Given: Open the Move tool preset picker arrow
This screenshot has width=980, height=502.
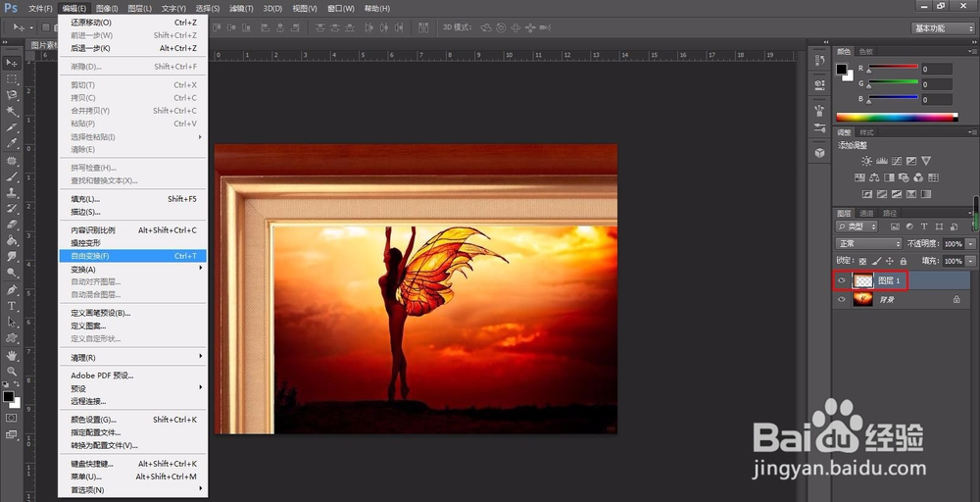Looking at the screenshot, I should point(31,27).
